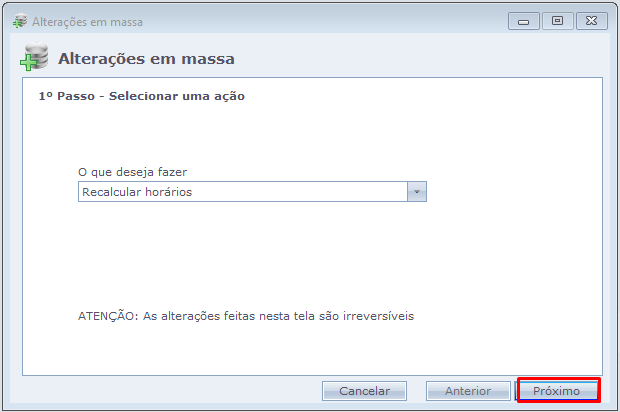Screen dimensions: 620x412
Task: Minimize the Alterações em massa window
Action: pyautogui.click(x=523, y=20)
